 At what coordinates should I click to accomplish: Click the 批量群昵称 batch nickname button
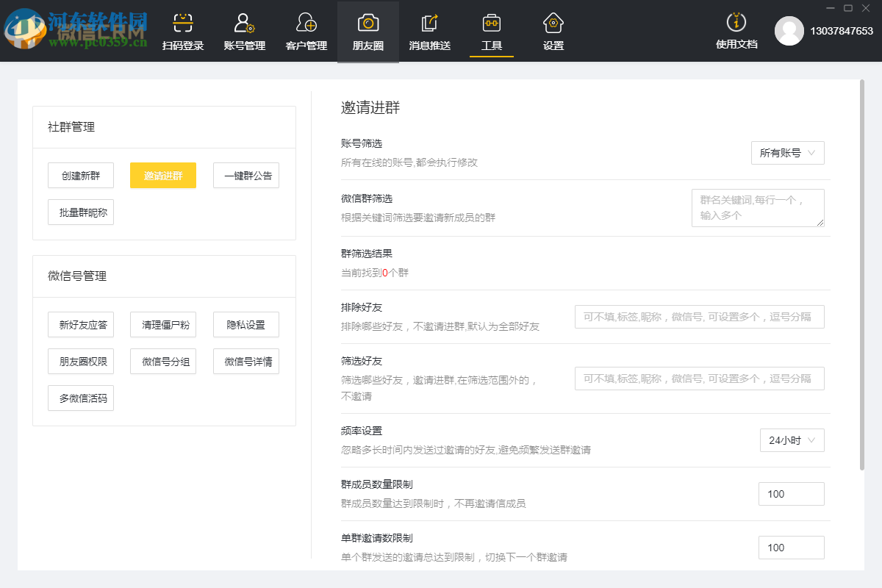click(x=81, y=212)
